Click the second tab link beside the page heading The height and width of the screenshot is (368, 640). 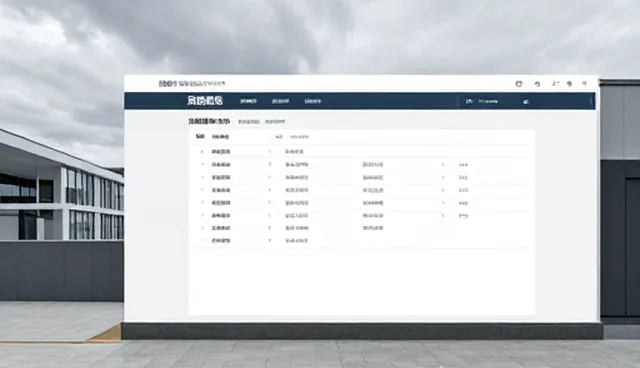[275, 122]
